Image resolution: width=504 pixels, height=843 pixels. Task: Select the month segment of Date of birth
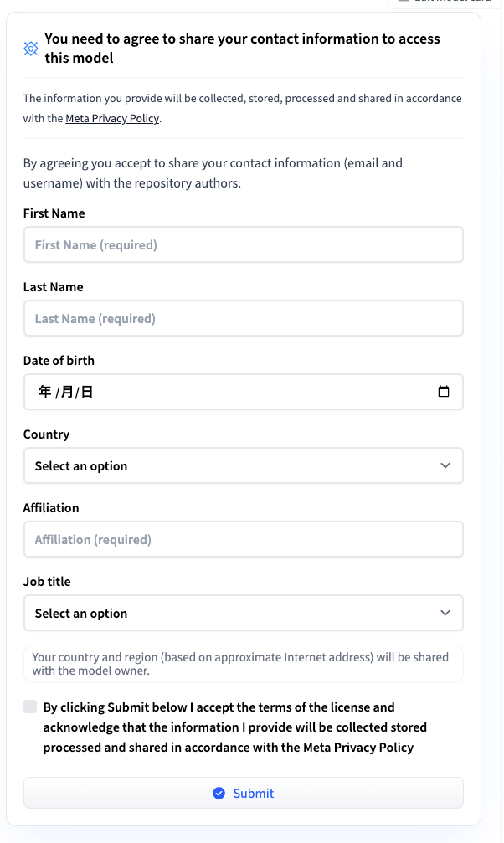coord(67,392)
